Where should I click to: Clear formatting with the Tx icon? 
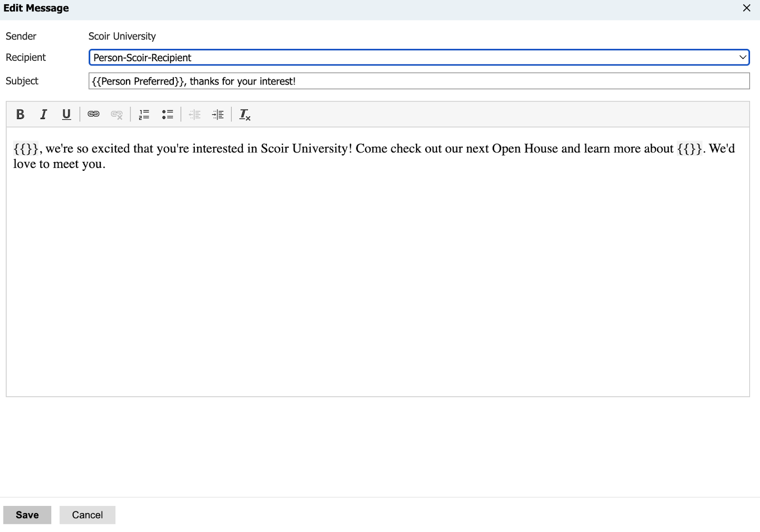[245, 114]
